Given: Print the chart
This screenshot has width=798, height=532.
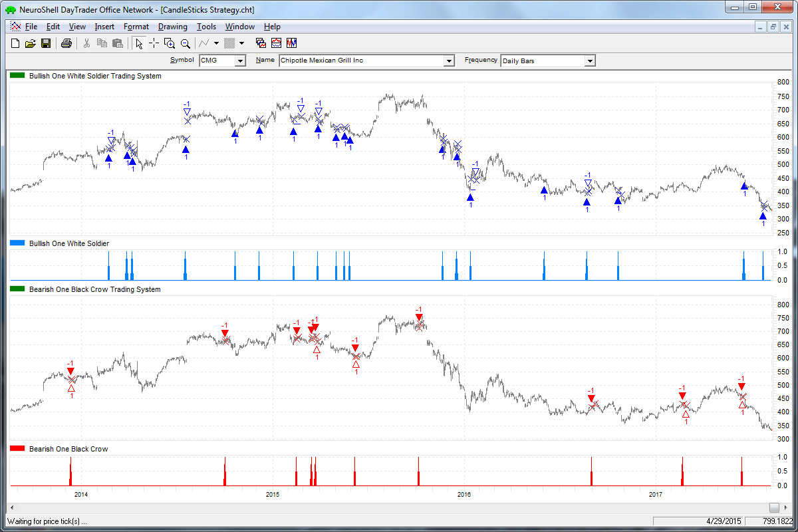Looking at the screenshot, I should point(66,43).
